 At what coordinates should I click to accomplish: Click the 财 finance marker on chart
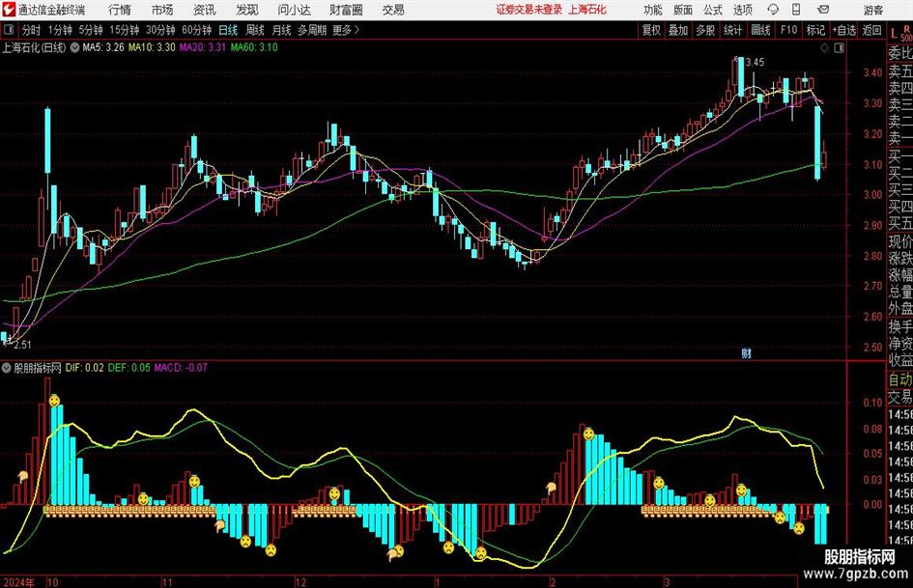point(746,352)
